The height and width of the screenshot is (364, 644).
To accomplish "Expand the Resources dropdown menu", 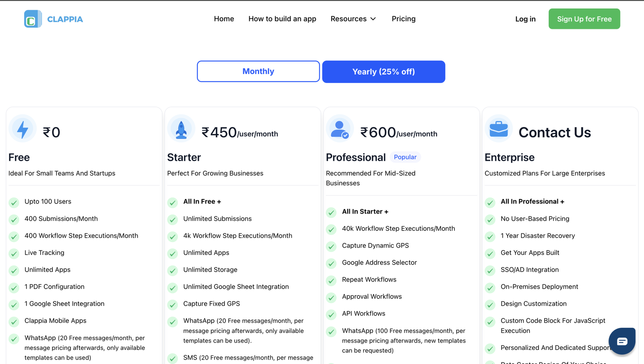I will pyautogui.click(x=353, y=19).
